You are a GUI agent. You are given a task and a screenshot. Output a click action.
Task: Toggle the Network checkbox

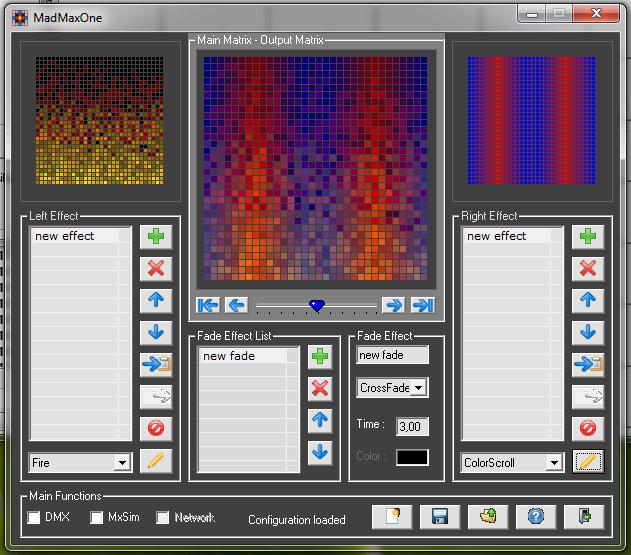coord(163,518)
